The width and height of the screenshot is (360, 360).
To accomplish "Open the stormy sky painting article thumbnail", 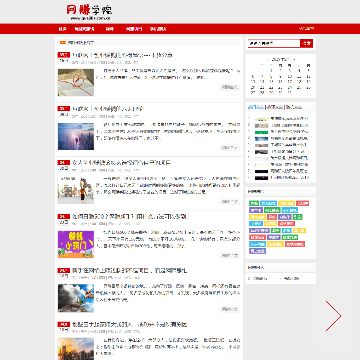I will 76,298.
